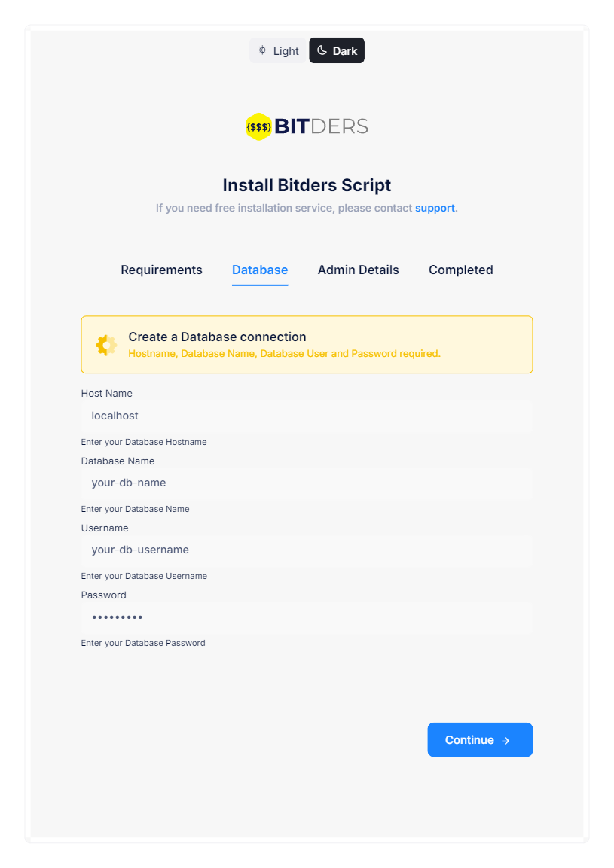Click the yellow Bitders hexagon logo

(x=259, y=126)
